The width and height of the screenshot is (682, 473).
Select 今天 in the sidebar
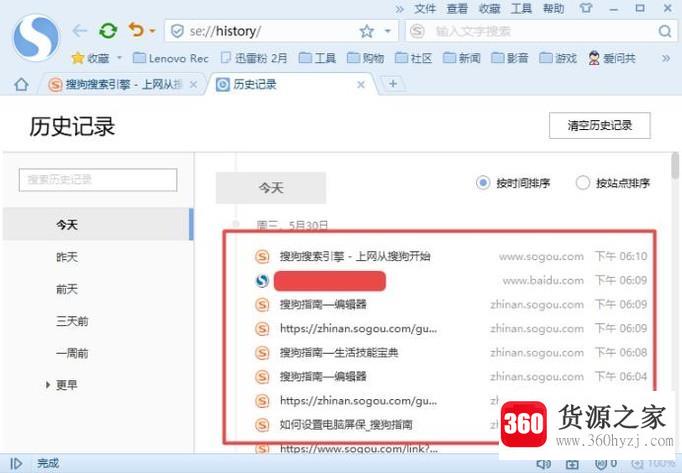98,225
